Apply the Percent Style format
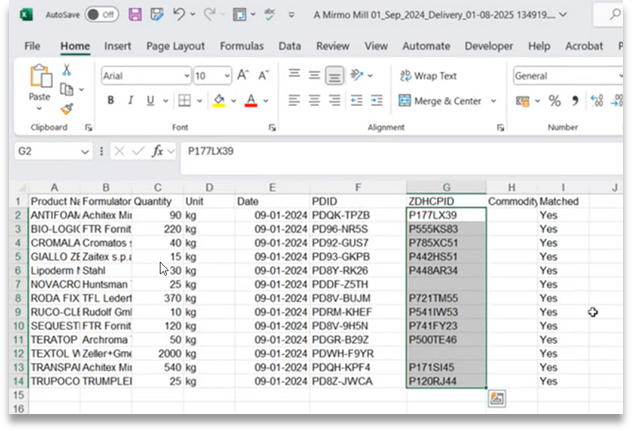Image resolution: width=632 pixels, height=431 pixels. pyautogui.click(x=555, y=101)
